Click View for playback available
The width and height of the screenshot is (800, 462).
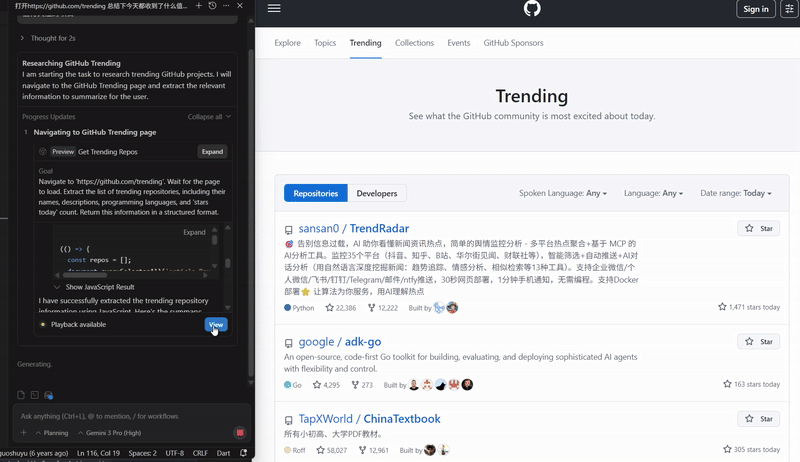click(216, 324)
